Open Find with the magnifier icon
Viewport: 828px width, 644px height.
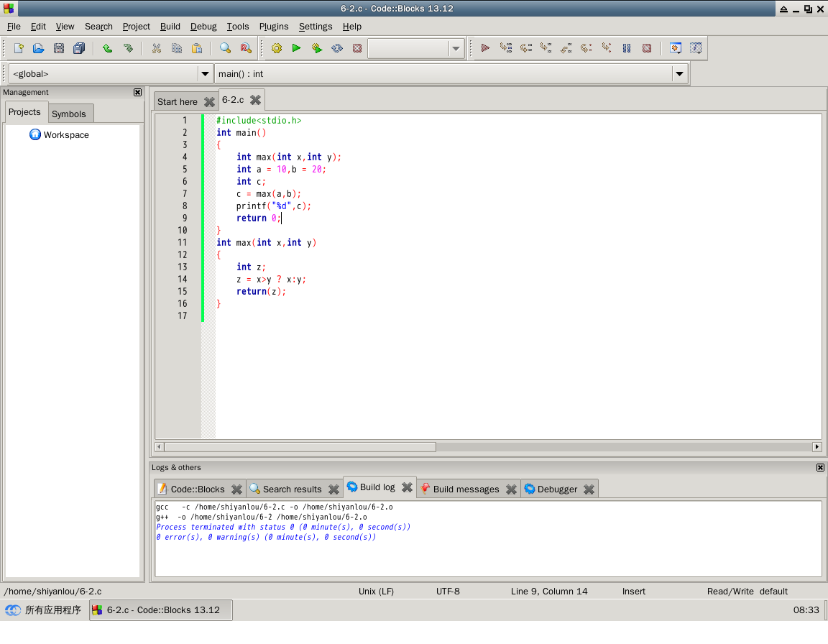coord(226,48)
